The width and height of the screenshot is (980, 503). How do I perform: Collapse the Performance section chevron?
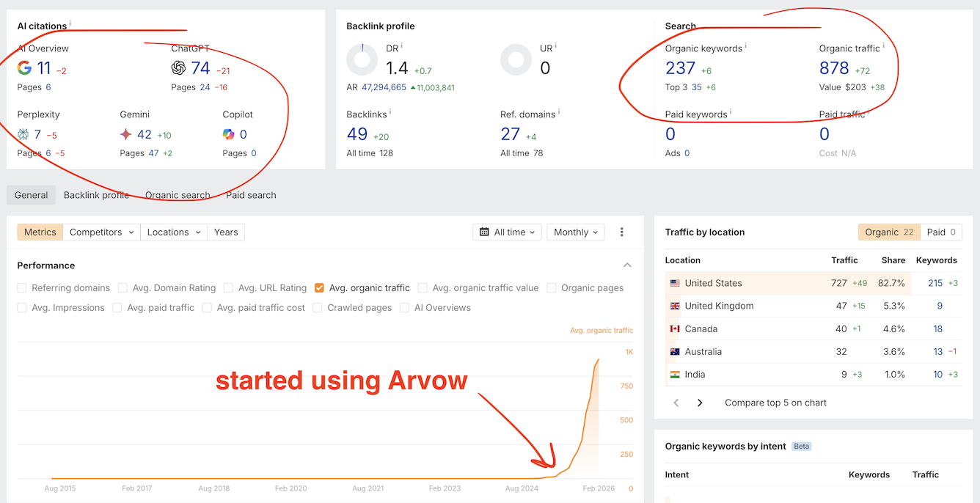[x=627, y=265]
